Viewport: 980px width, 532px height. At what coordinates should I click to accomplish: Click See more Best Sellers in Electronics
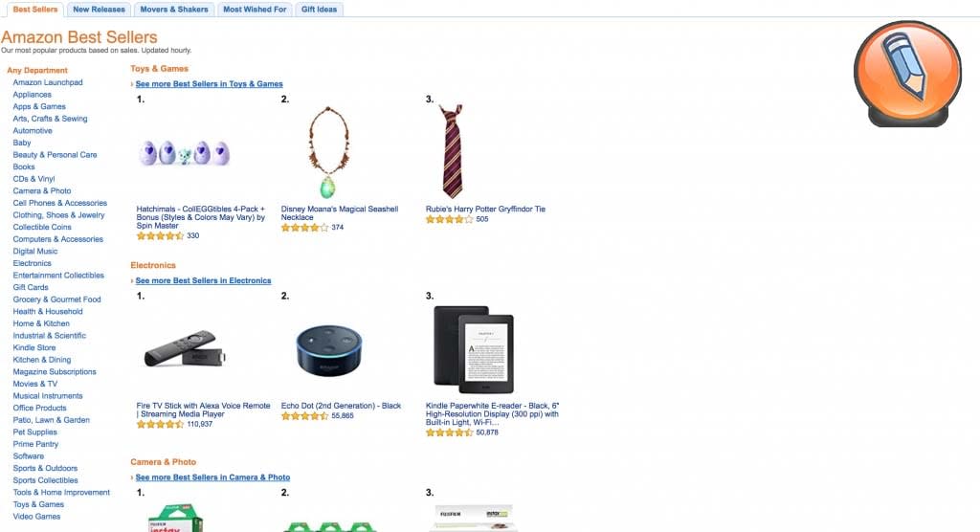[x=203, y=280]
